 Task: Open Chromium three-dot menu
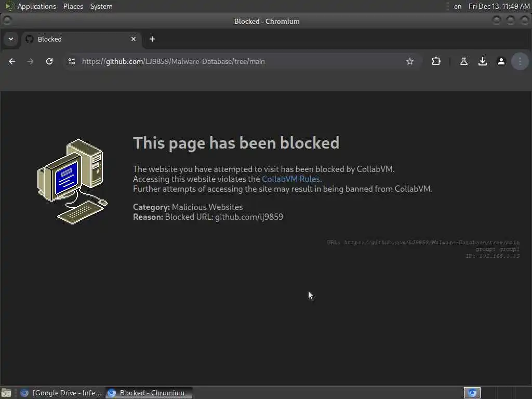(520, 61)
